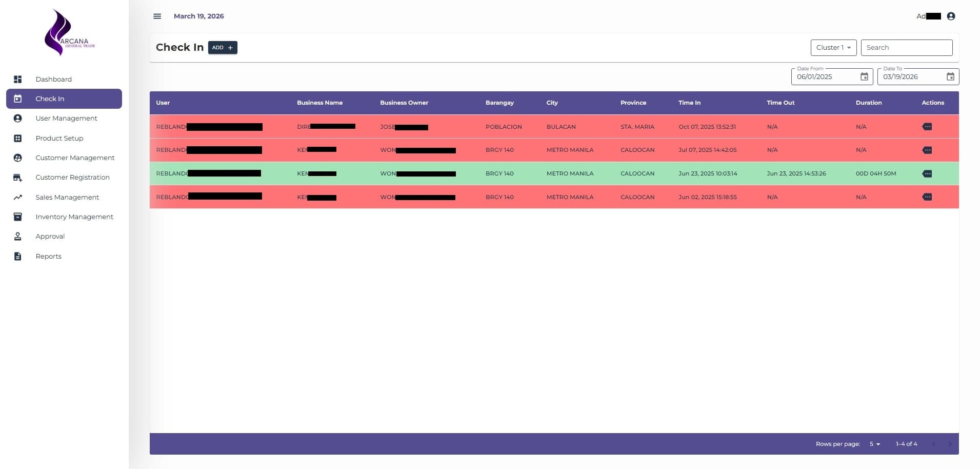The width and height of the screenshot is (980, 469).
Task: Open actions for the Jun 02, 2025 row
Action: pyautogui.click(x=927, y=197)
